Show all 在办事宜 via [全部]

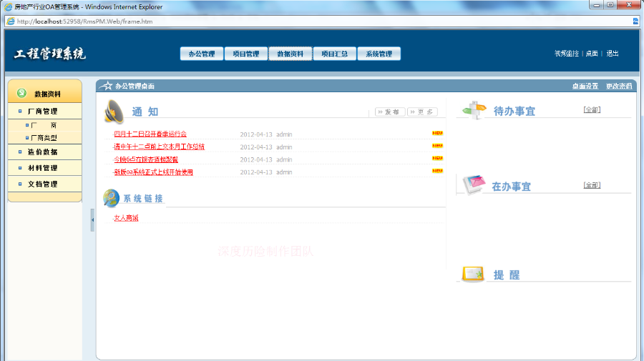point(592,185)
